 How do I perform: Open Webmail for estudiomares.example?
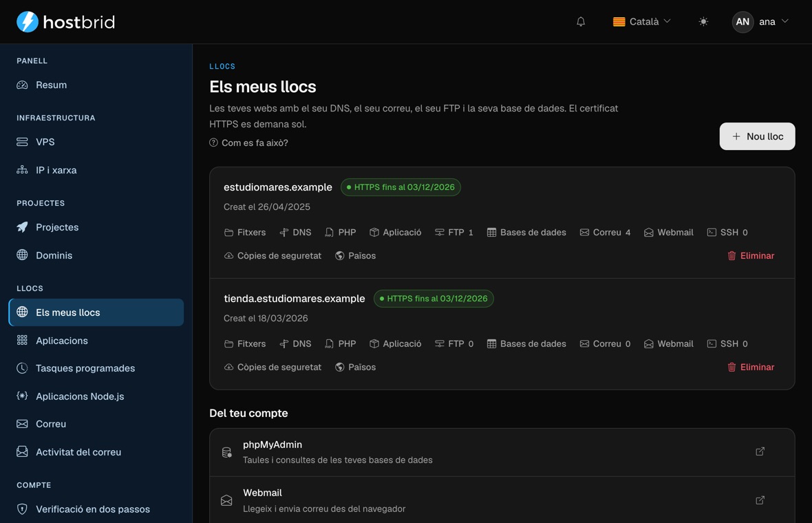tap(669, 233)
